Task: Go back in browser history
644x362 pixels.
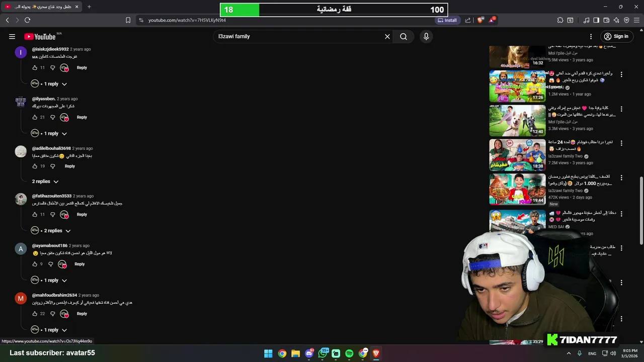Action: (7, 20)
